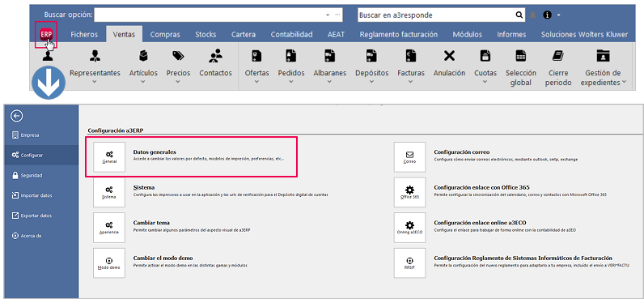Open the Soluciones Wolters Kluwer tab
This screenshot has width=644, height=299.
click(x=584, y=35)
